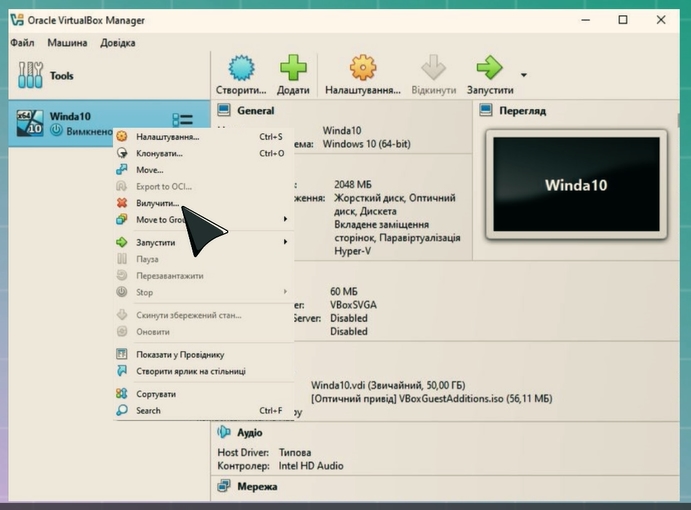
Task: Click the Winda10 preview thumbnail
Action: [576, 184]
